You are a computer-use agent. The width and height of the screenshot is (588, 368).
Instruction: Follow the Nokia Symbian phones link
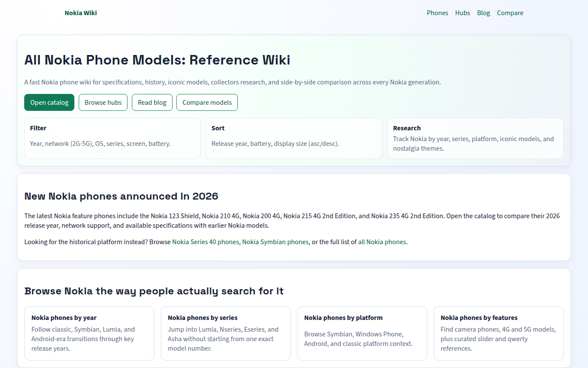tap(275, 242)
